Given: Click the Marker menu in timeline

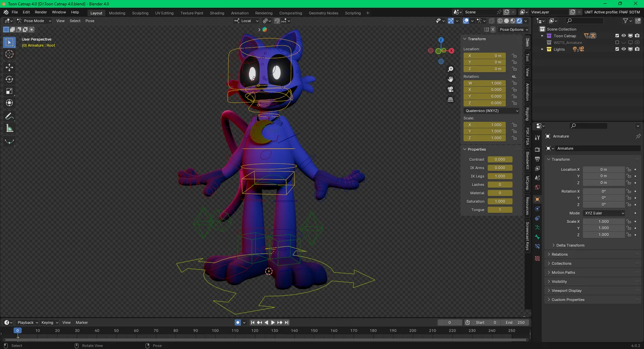Looking at the screenshot, I should (82, 322).
